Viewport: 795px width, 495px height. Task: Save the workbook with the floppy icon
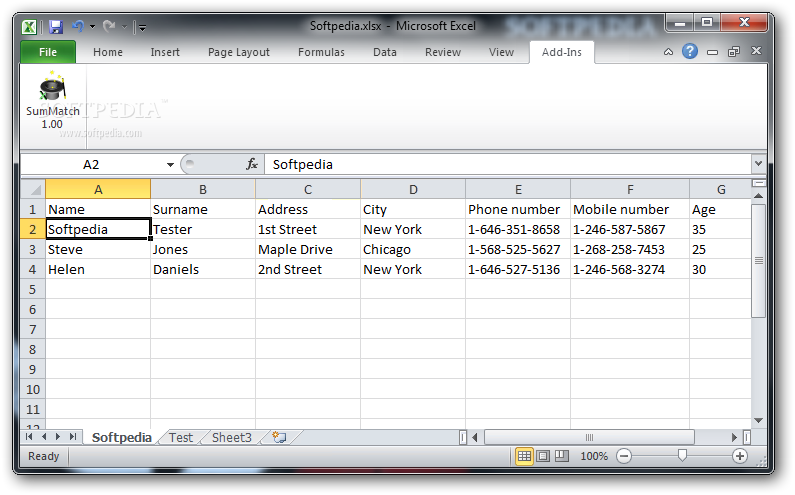pyautogui.click(x=55, y=26)
